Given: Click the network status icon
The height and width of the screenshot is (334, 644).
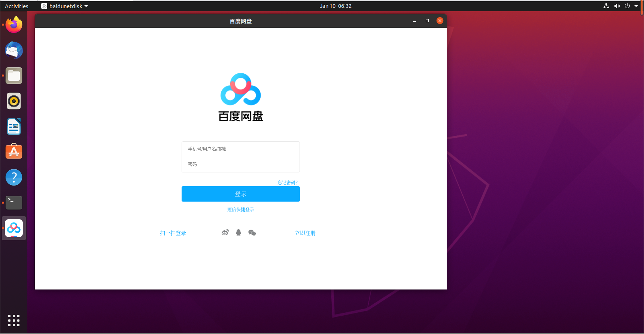Looking at the screenshot, I should pos(606,6).
